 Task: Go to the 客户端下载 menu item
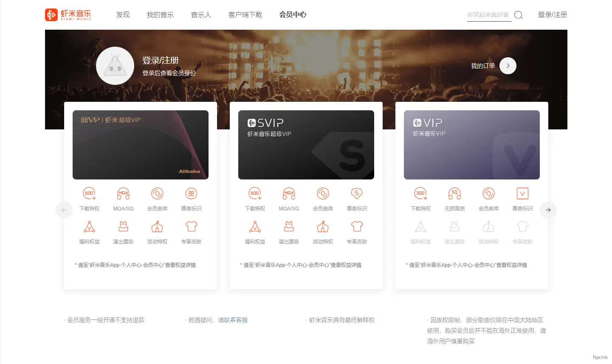245,15
